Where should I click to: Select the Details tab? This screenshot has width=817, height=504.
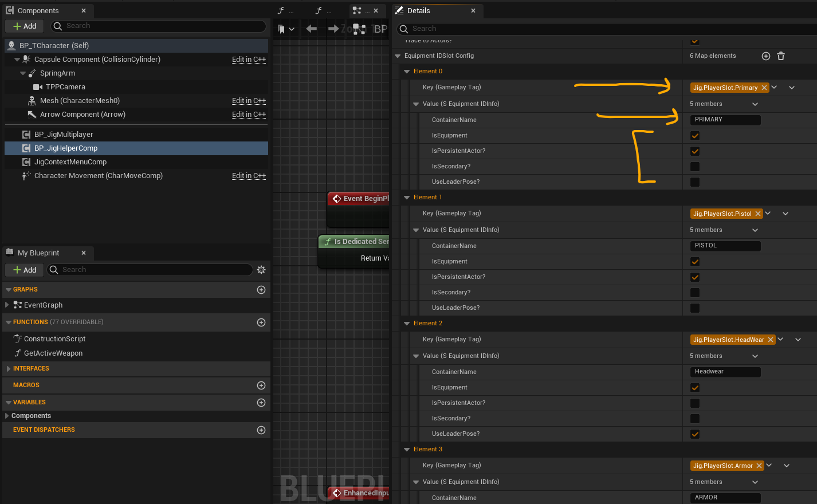[x=437, y=10]
